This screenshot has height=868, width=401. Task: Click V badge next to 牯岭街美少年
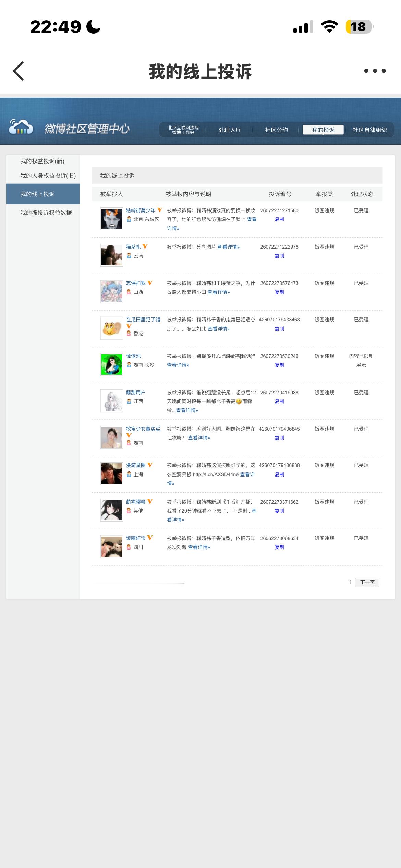point(160,210)
